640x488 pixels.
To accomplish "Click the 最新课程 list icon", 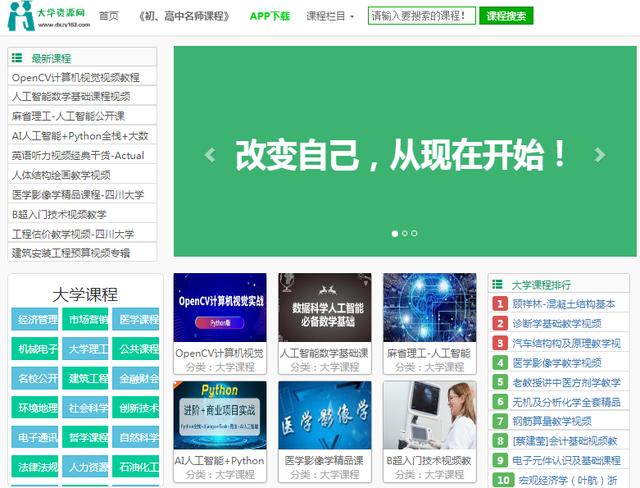I will [x=17, y=58].
